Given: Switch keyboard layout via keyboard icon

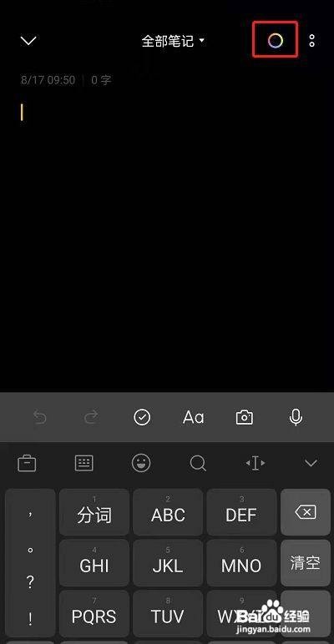Looking at the screenshot, I should point(84,463).
